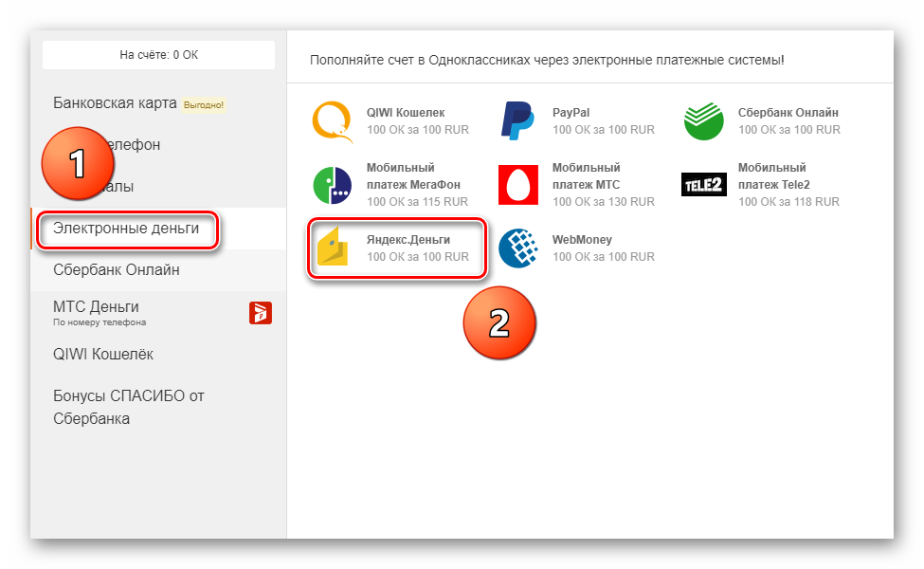Viewport: 924px width, 569px height.
Task: Click the МегаФон logo icon
Action: 333,185
